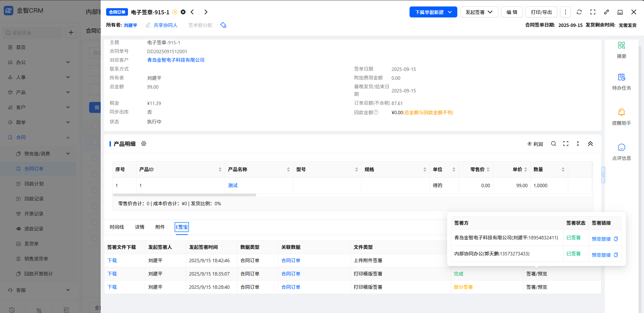Open the 提醒助手 reminder bell
Viewport: 644px width, 313px height.
(x=621, y=117)
